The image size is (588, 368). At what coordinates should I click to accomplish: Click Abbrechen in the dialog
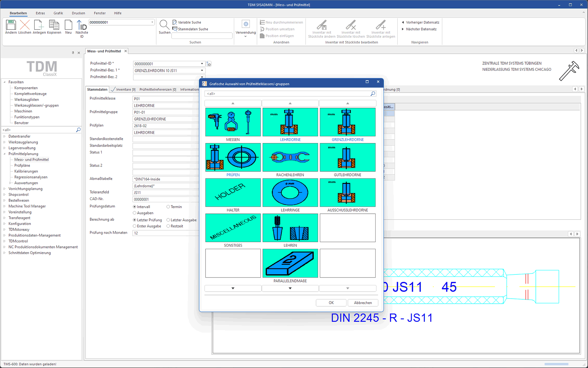click(x=363, y=303)
